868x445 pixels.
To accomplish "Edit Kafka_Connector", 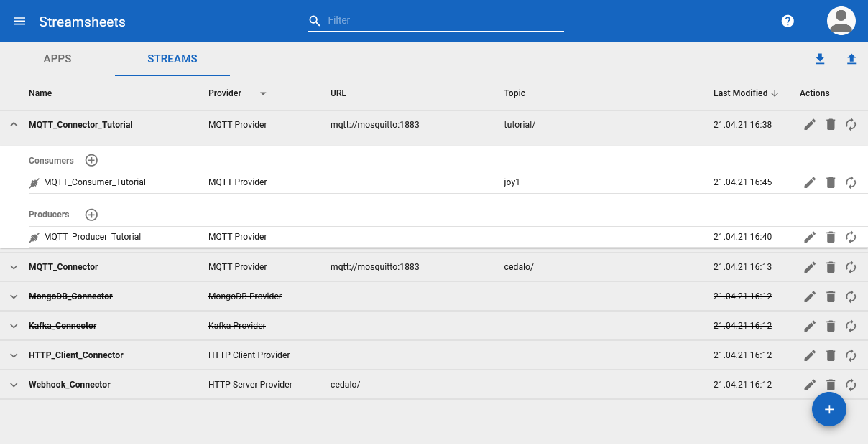I will (x=810, y=326).
